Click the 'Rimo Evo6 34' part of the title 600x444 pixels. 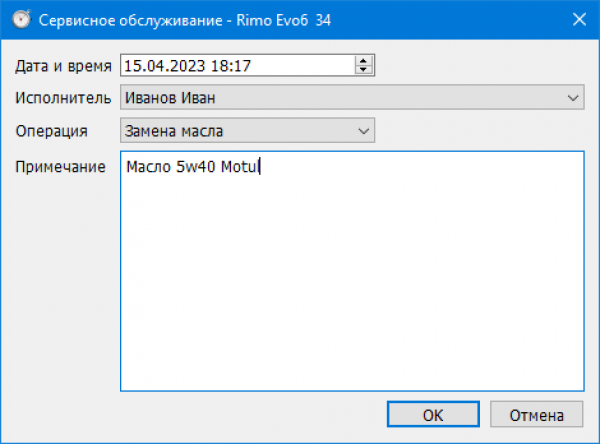point(272,19)
